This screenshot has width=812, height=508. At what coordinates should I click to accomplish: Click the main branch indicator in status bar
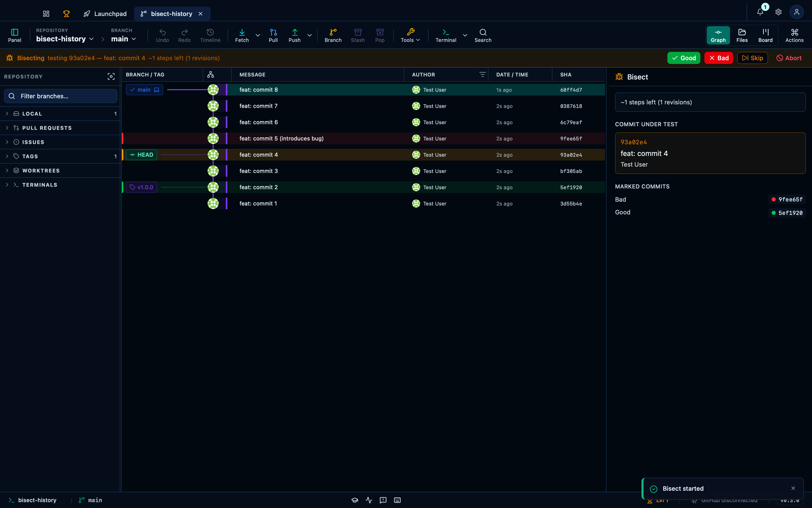pyautogui.click(x=90, y=500)
